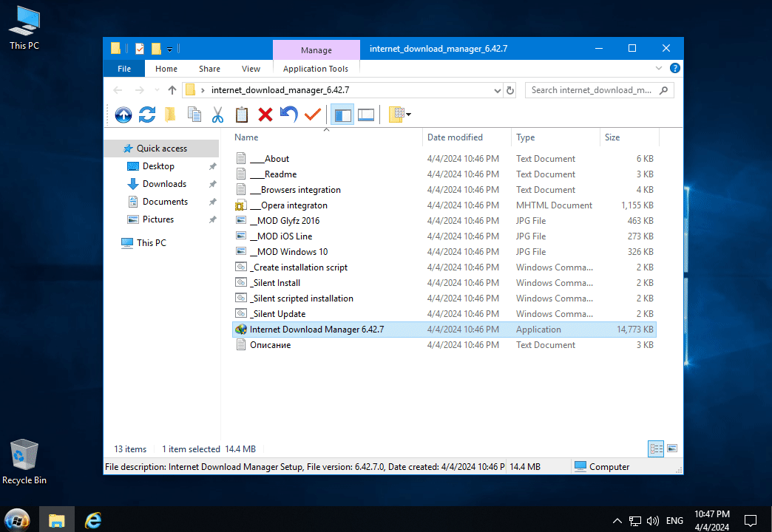The height and width of the screenshot is (532, 772).
Task: Click the Paste clipboard toolbar icon
Action: point(241,115)
